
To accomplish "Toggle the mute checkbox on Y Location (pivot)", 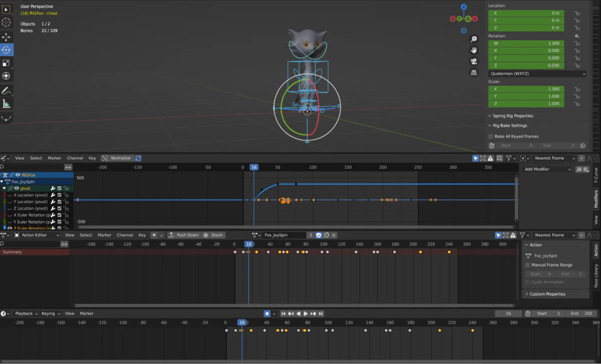I will point(60,202).
